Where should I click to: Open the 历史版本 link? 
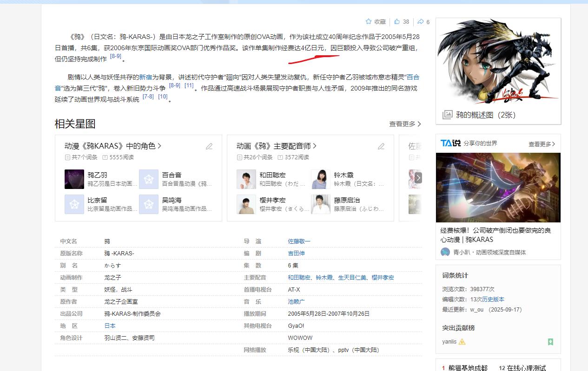coord(493,299)
